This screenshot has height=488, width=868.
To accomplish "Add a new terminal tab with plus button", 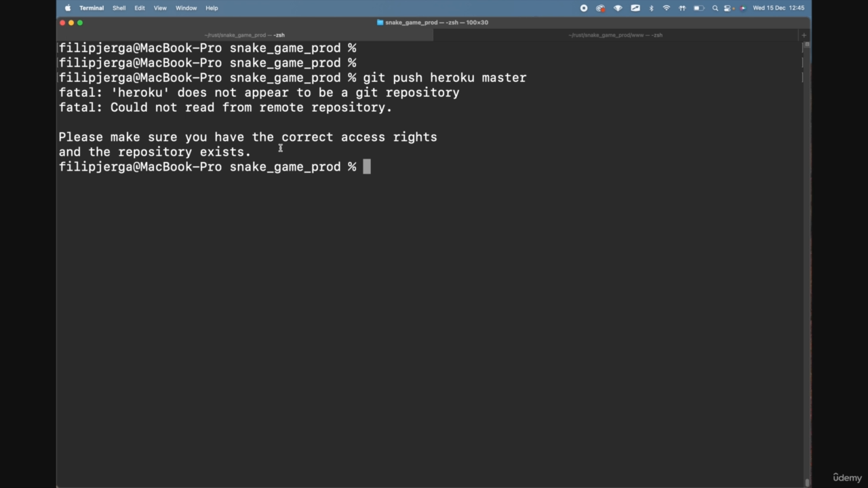I will click(804, 35).
